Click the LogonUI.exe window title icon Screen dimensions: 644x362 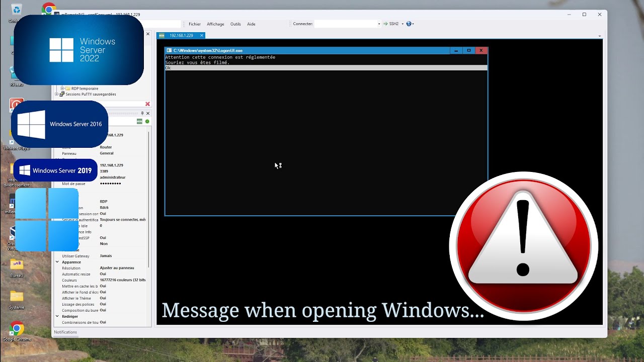[169, 50]
